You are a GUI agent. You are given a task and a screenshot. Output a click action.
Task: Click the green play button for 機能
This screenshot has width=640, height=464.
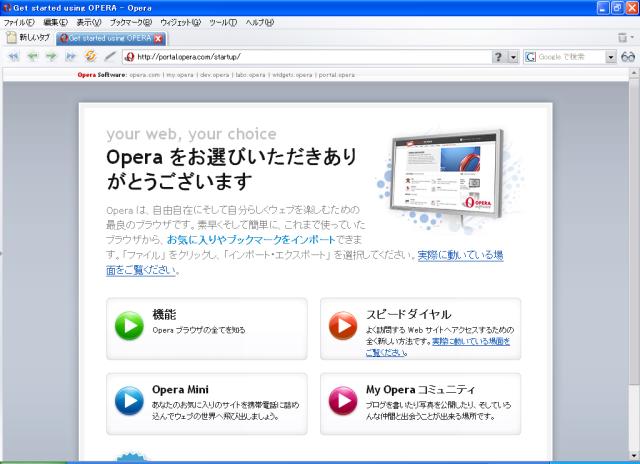click(x=129, y=326)
